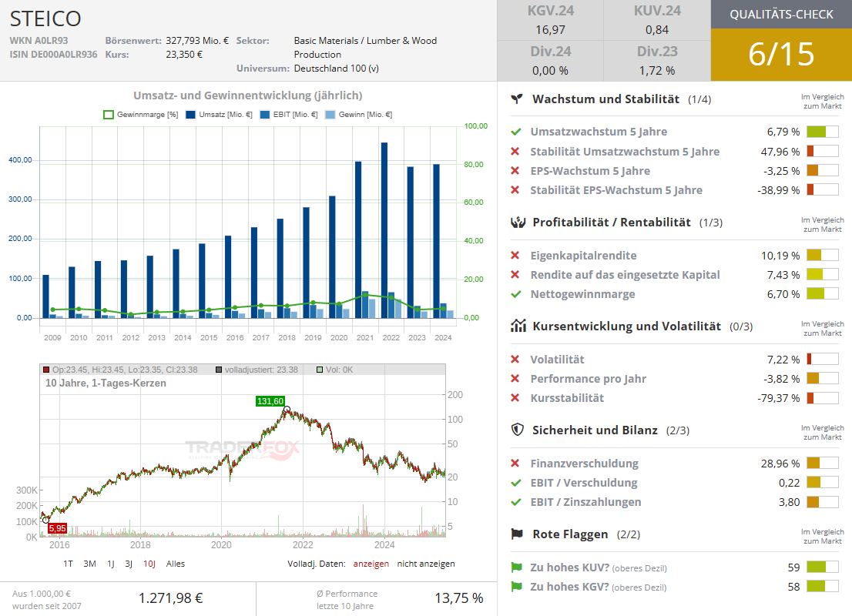Click green checkmark beside EBIT / Zinszahlungen

[516, 502]
